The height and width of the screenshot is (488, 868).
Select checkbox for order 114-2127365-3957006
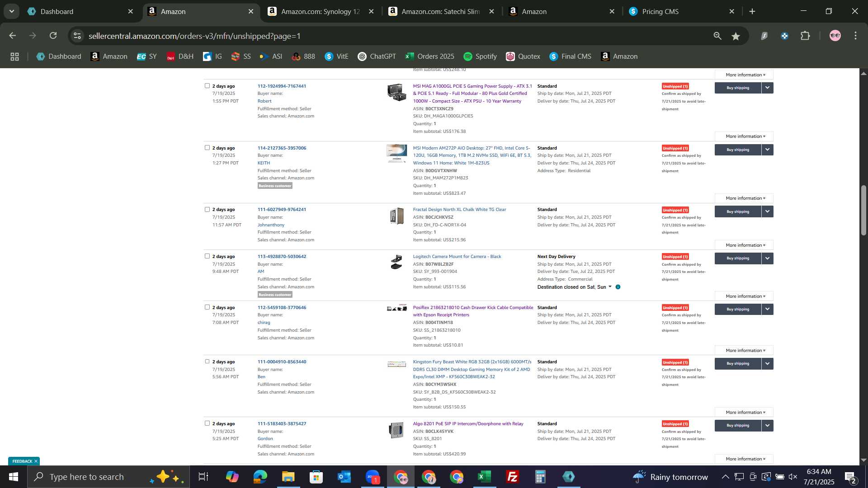207,147
